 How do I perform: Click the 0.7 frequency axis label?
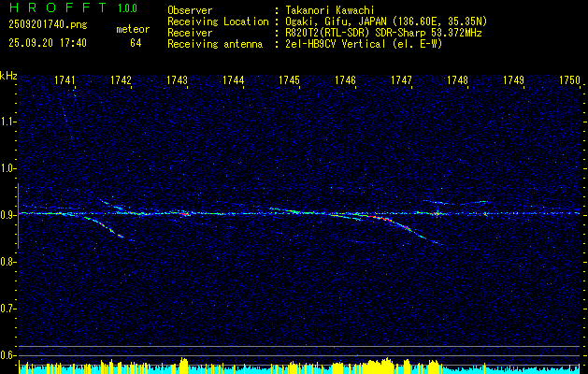[7, 309]
